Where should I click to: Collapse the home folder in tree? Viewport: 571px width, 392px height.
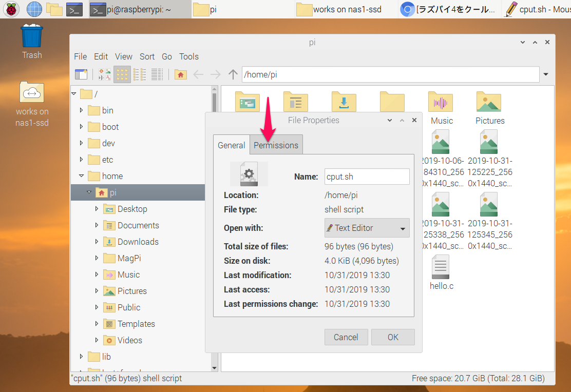(x=81, y=176)
